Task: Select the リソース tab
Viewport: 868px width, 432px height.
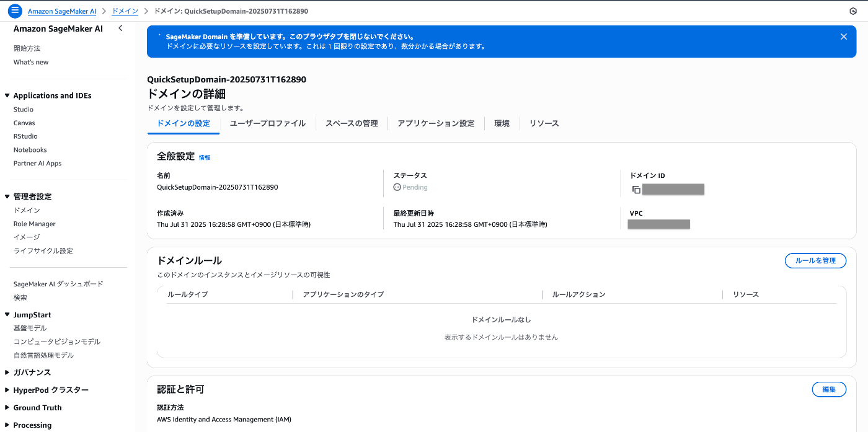Action: 544,123
